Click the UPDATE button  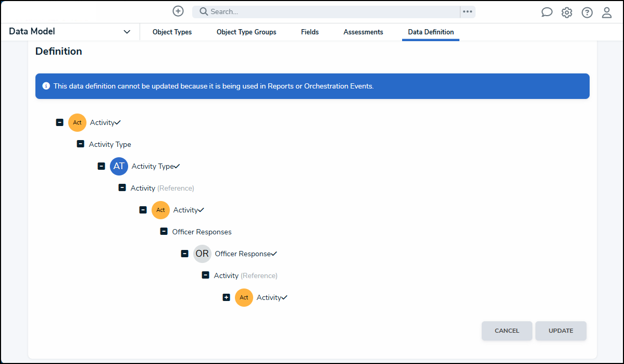coord(561,331)
